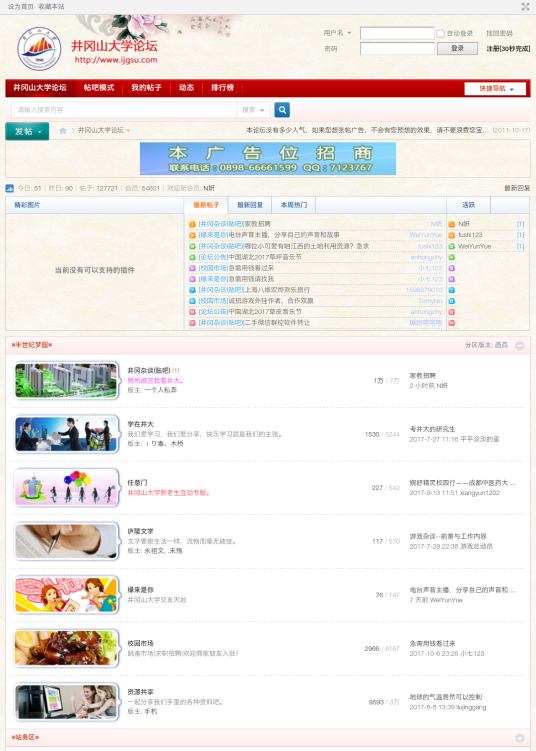Screen dimensions: 536x751
Task: Click the 登录 button
Action: pyautogui.click(x=457, y=48)
